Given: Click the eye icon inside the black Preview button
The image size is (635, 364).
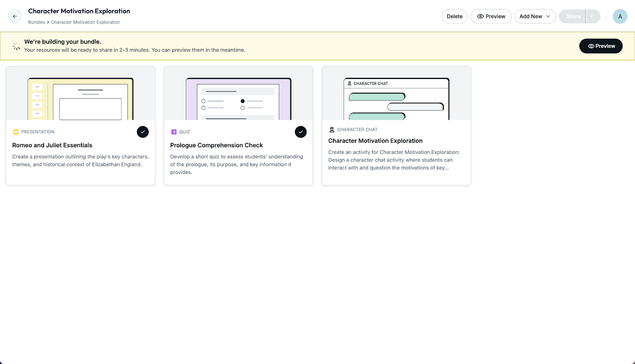Looking at the screenshot, I should (x=590, y=46).
